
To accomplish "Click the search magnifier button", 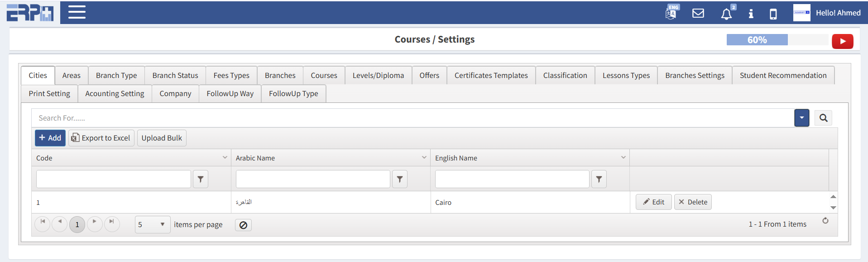I will pyautogui.click(x=823, y=118).
